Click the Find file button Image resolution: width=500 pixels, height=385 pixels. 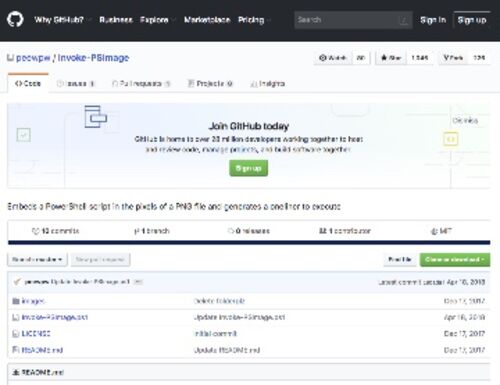[400, 259]
